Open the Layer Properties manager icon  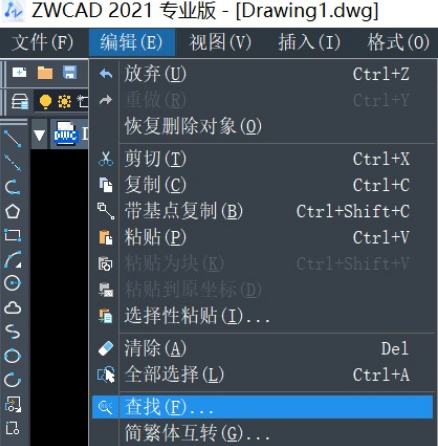tap(20, 101)
